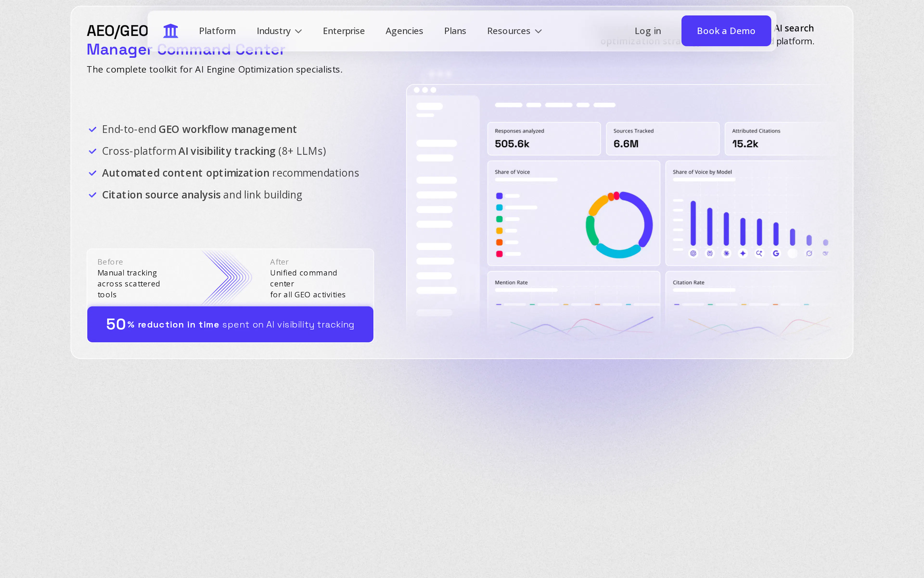Open the Platform nav item
The width and height of the screenshot is (924, 578).
[217, 31]
